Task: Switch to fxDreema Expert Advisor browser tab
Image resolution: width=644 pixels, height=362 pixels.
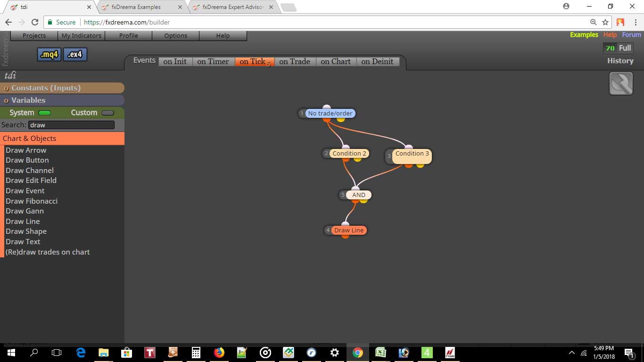Action: coord(232,7)
